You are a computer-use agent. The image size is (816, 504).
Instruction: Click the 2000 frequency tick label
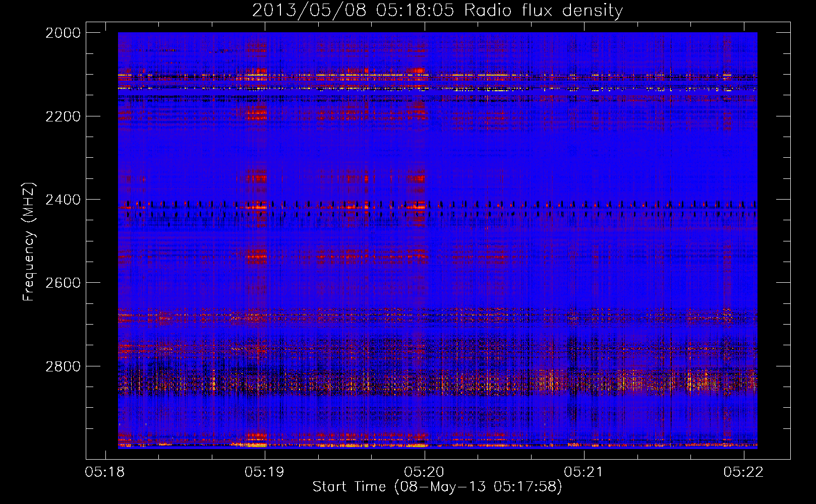(x=63, y=33)
